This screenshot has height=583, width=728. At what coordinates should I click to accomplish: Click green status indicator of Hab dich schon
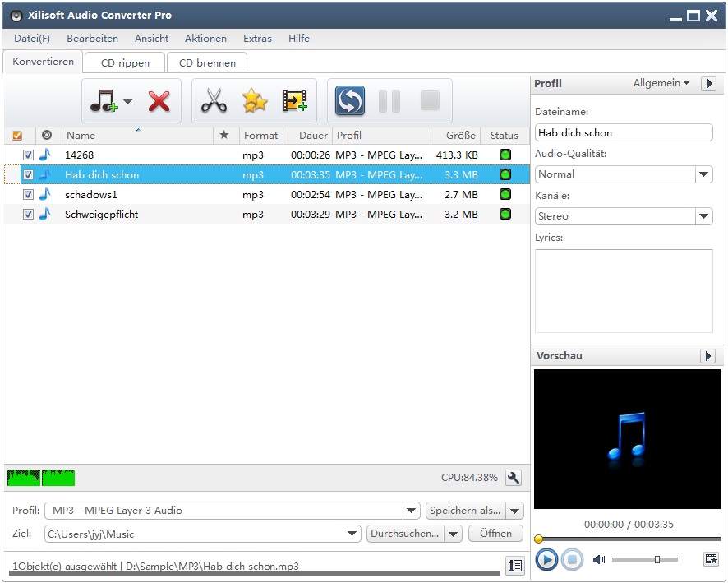(505, 174)
